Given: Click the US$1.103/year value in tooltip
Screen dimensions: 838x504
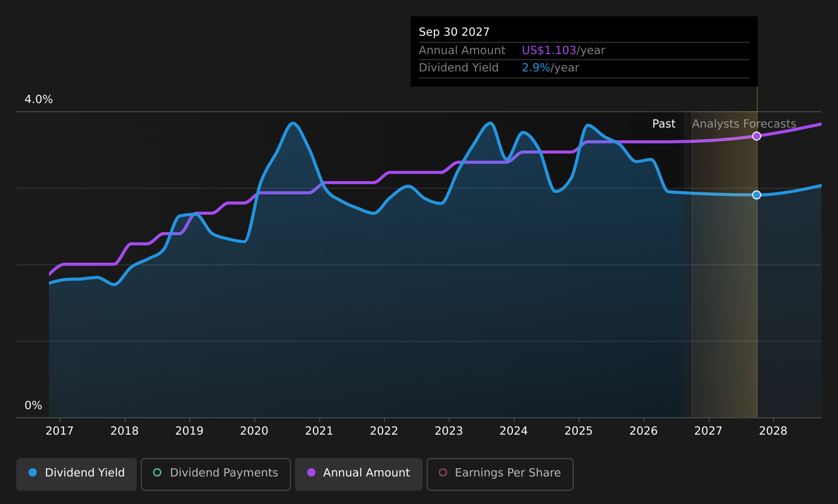Looking at the screenshot, I should pyautogui.click(x=563, y=51).
